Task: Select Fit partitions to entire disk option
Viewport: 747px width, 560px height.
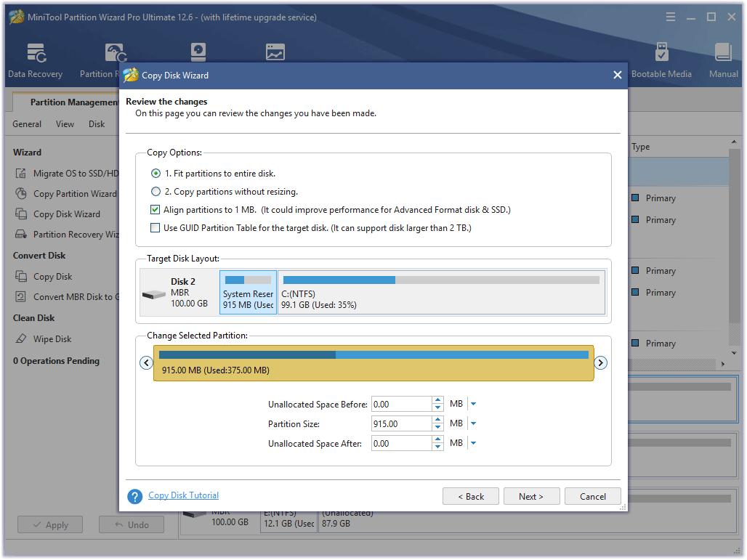Action: [x=156, y=174]
